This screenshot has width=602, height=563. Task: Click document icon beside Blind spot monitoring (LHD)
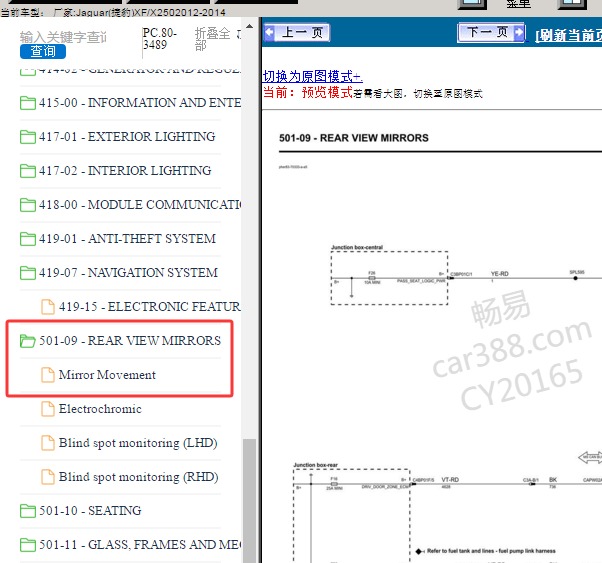48,443
